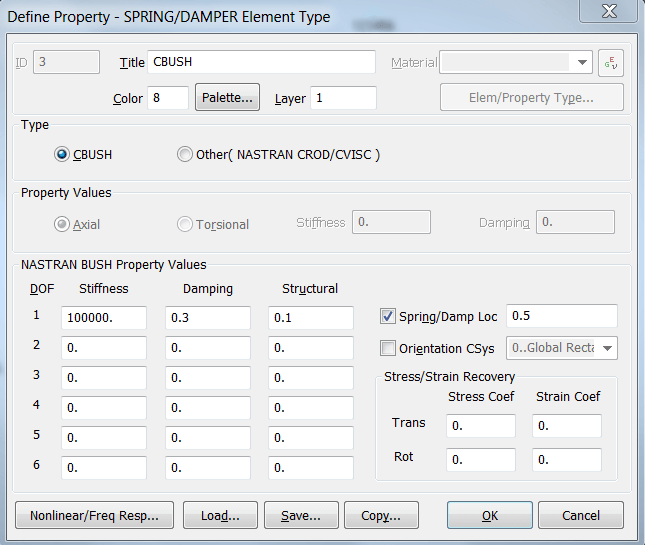Click the DOF 3 Damping field

point(208,378)
